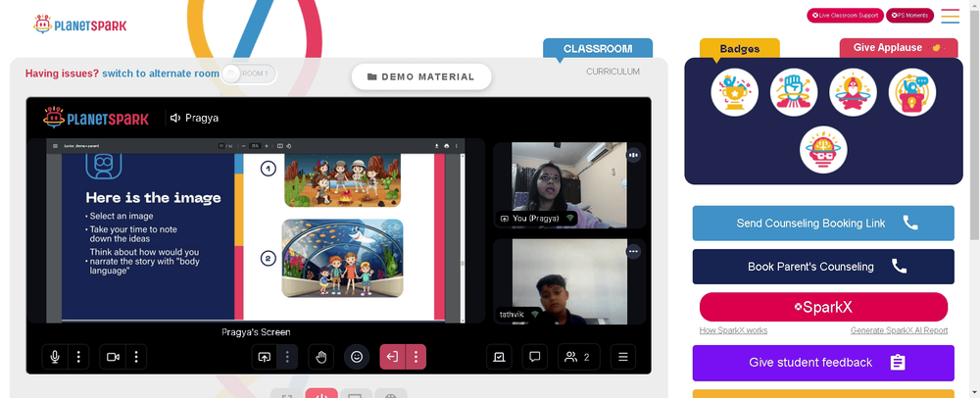Send Counseling Booking Link

pos(823,224)
